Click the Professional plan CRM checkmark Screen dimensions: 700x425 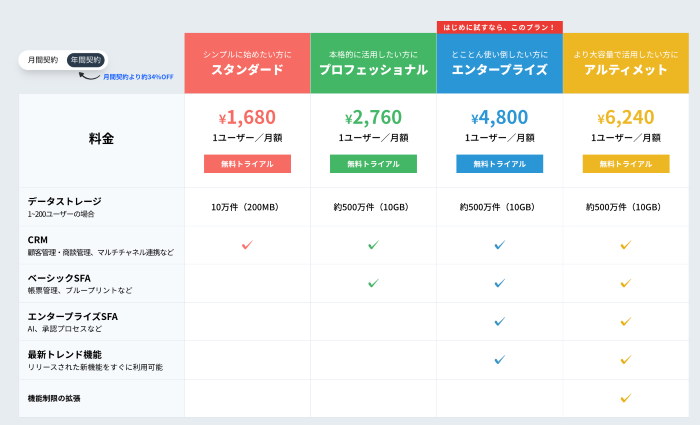click(373, 245)
